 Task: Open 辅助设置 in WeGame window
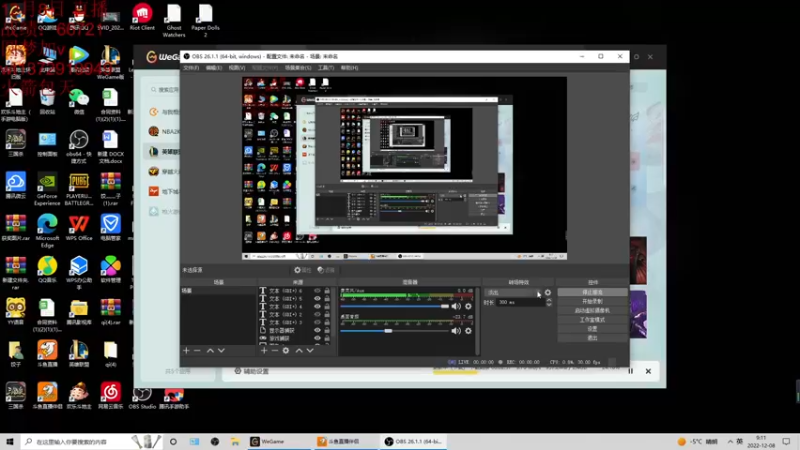pyautogui.click(x=252, y=371)
